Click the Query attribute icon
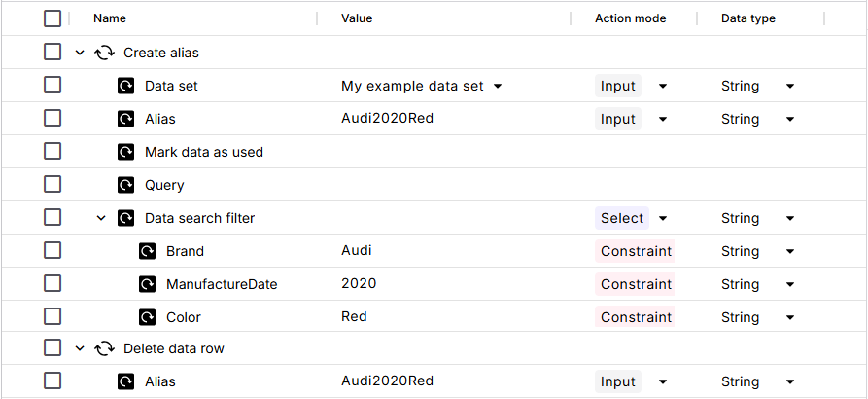868x399 pixels. (x=125, y=185)
